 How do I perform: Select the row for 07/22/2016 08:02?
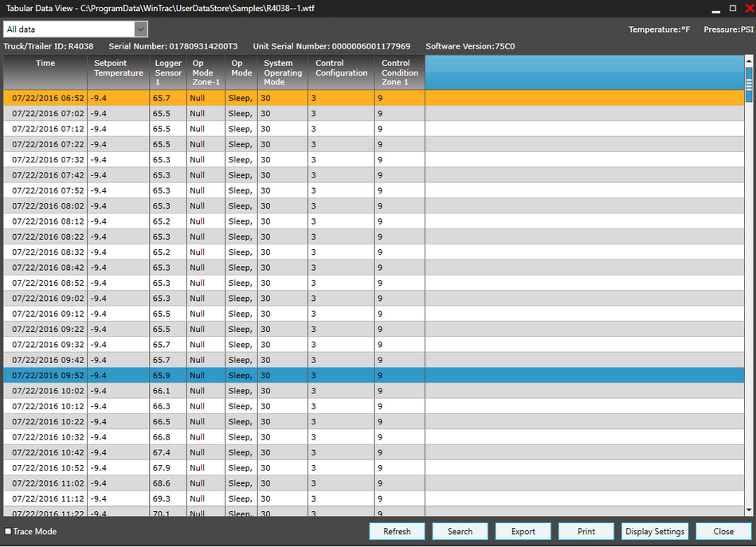[x=48, y=206]
